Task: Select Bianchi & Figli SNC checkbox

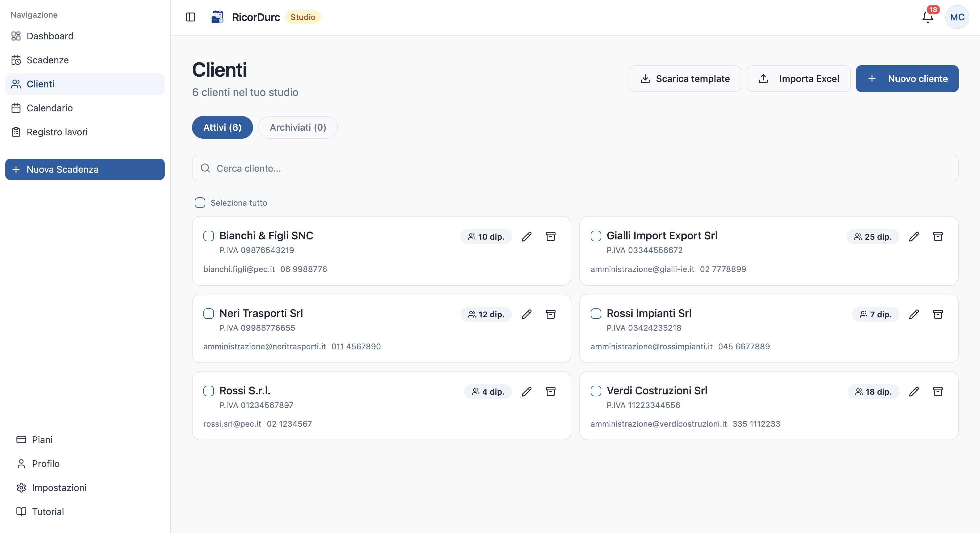Action: click(x=208, y=236)
